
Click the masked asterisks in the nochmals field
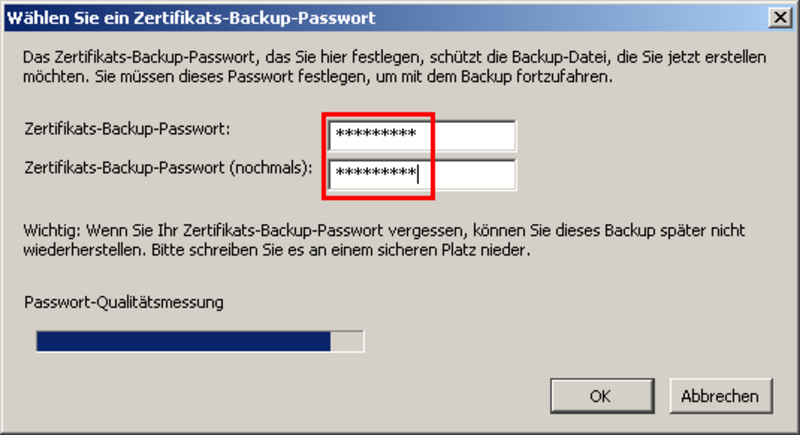pos(375,174)
